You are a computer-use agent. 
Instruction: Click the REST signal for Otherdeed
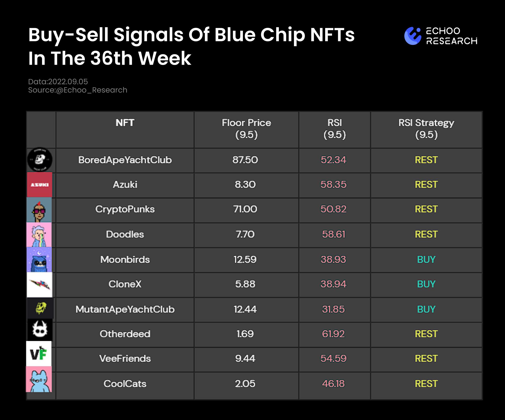426,334
